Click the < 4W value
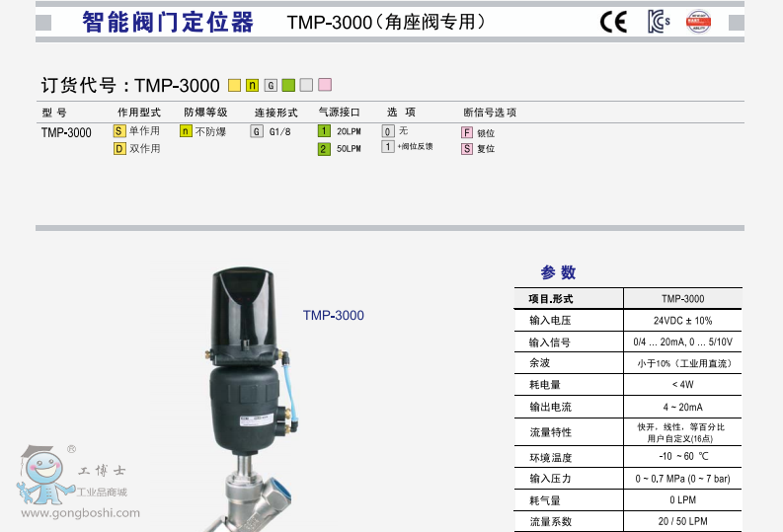The image size is (783, 532). coord(682,385)
